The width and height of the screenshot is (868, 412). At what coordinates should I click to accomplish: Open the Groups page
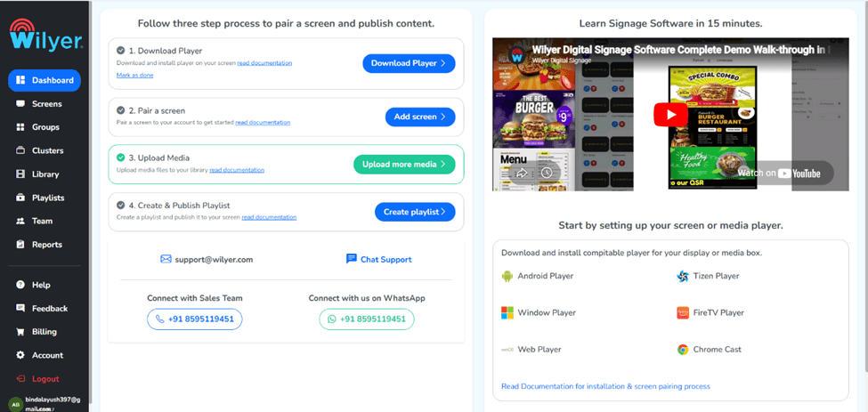pos(45,127)
